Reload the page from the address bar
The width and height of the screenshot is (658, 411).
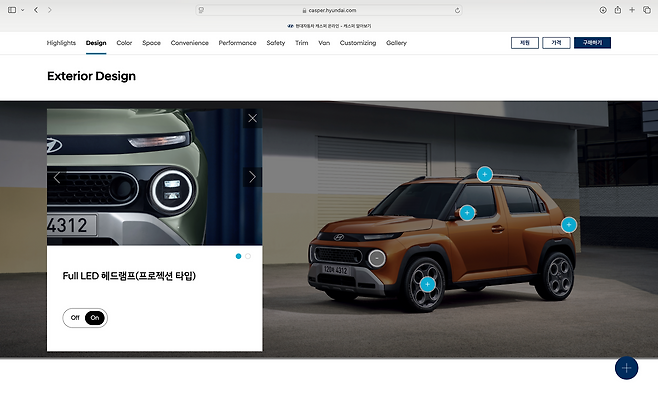pos(458,10)
